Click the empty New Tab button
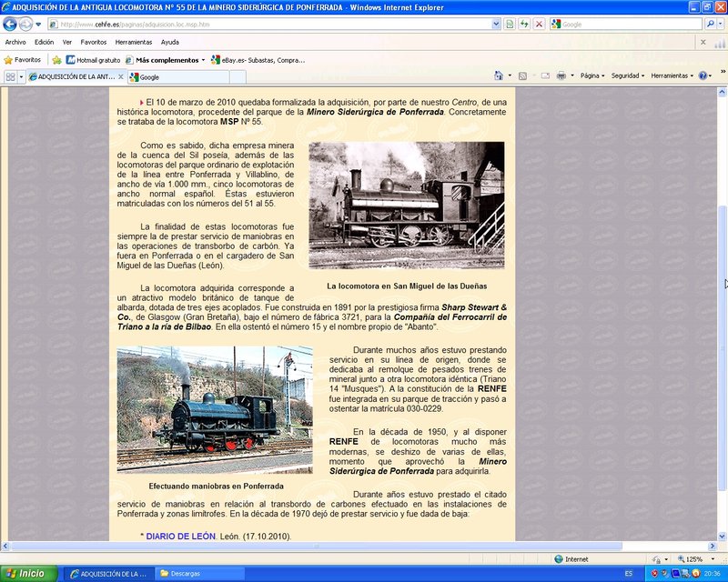 coord(238,77)
